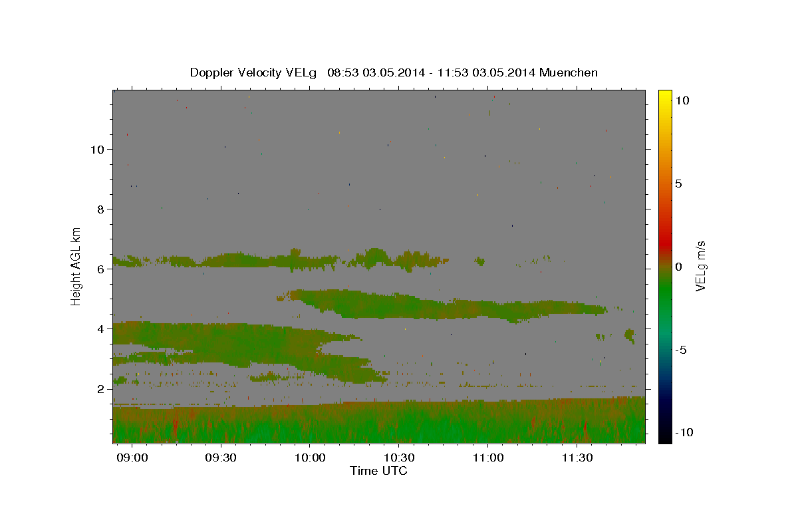
Task: Click the 'Muenchen' station name in title
Action: (569, 72)
